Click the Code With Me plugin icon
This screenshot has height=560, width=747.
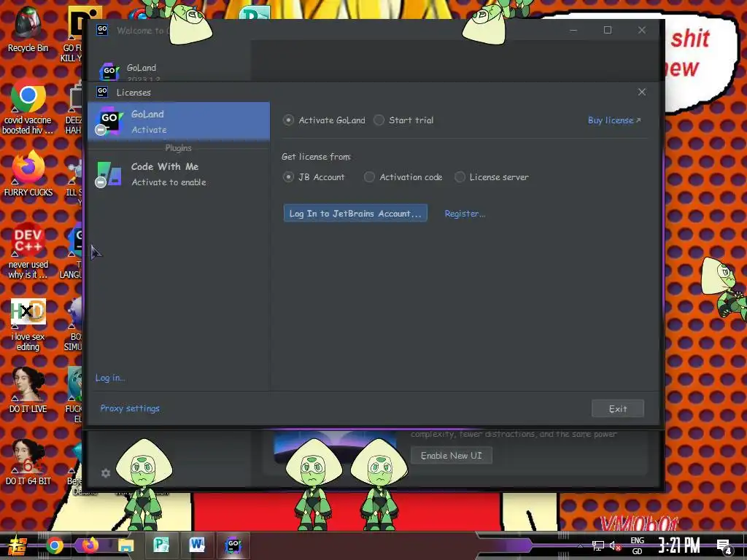(x=109, y=174)
